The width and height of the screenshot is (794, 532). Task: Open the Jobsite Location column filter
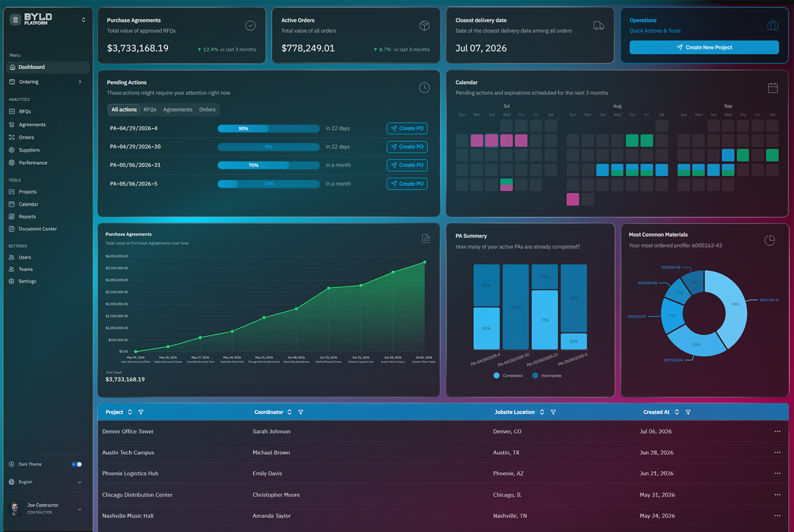click(x=553, y=412)
